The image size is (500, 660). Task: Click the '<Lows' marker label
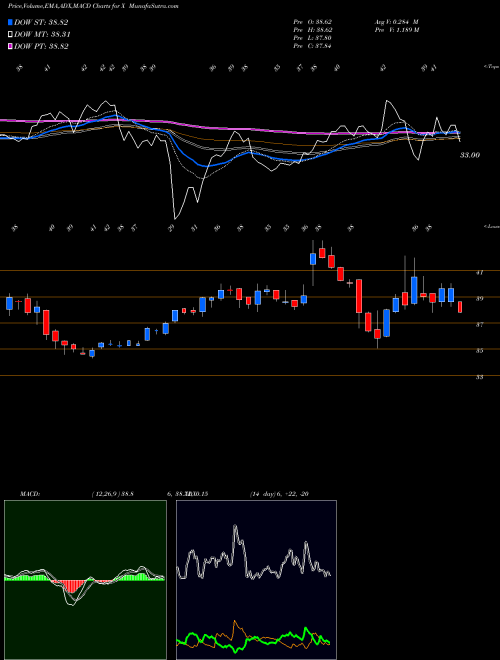click(x=492, y=226)
